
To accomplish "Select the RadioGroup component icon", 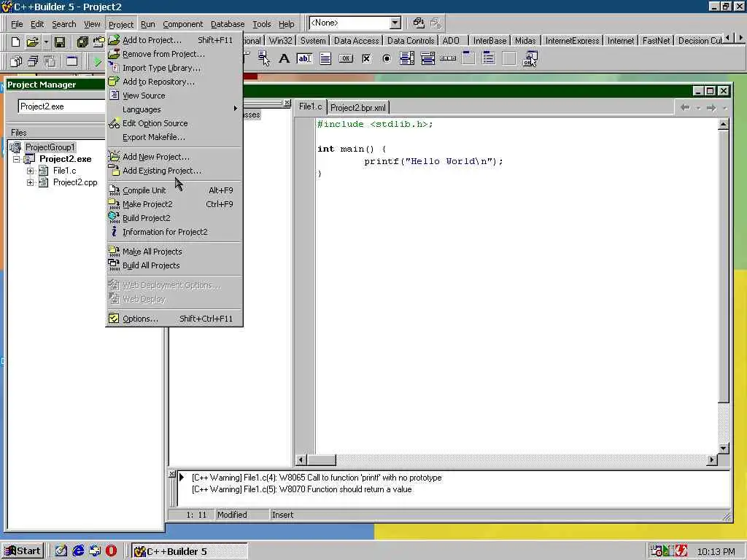I will (x=489, y=58).
